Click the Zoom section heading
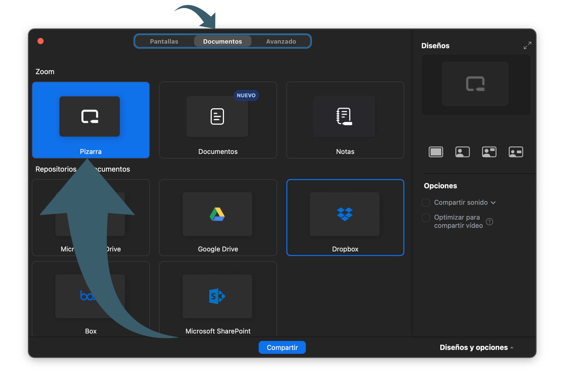This screenshot has width=566, height=392. [x=45, y=72]
